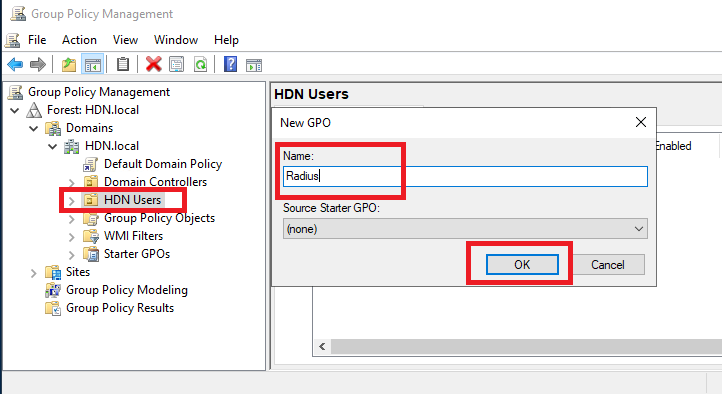
Task: Select the WMI Filters tree item
Action: click(134, 236)
